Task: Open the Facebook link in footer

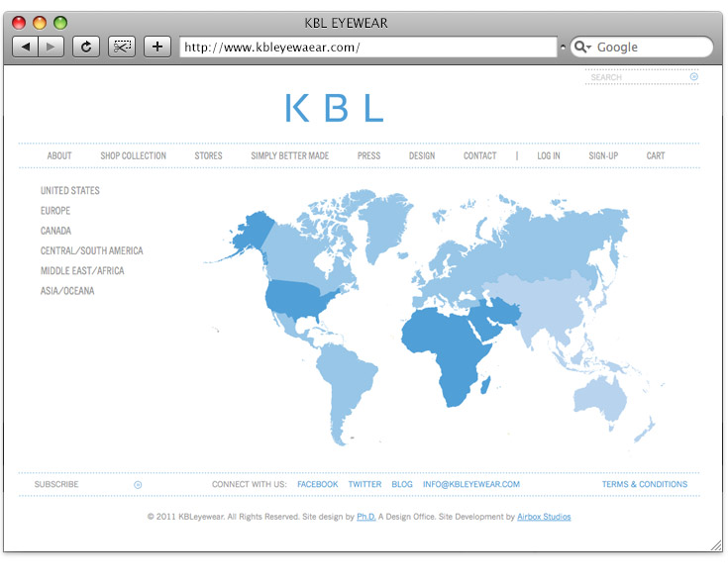Action: 317,485
